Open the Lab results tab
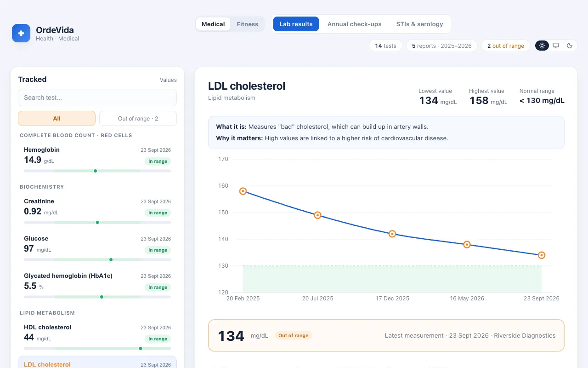The width and height of the screenshot is (588, 368). [x=296, y=24]
